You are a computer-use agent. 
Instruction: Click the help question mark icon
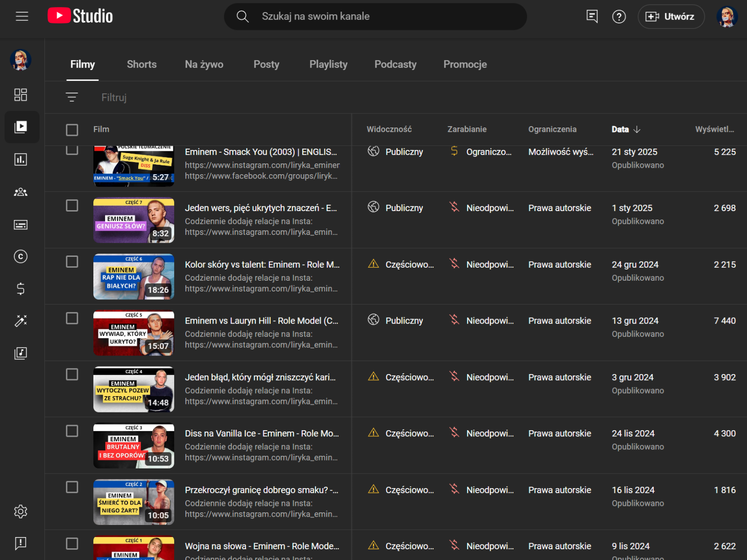click(619, 17)
